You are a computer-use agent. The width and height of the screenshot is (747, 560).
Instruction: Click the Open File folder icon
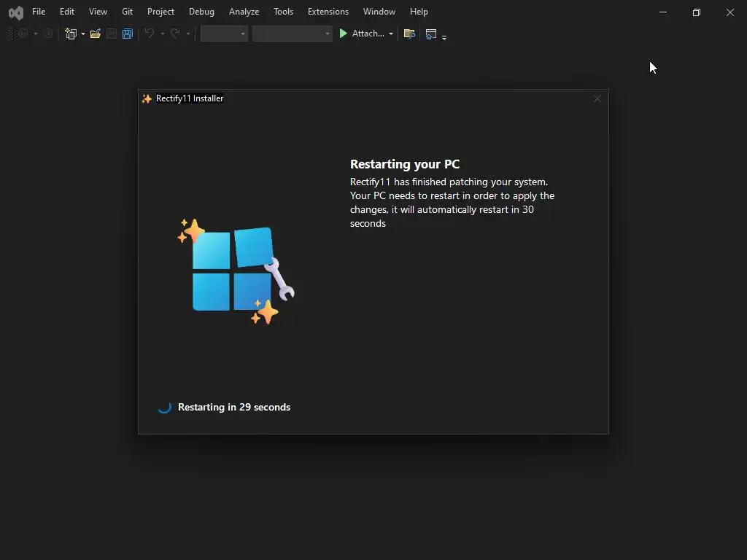[96, 34]
